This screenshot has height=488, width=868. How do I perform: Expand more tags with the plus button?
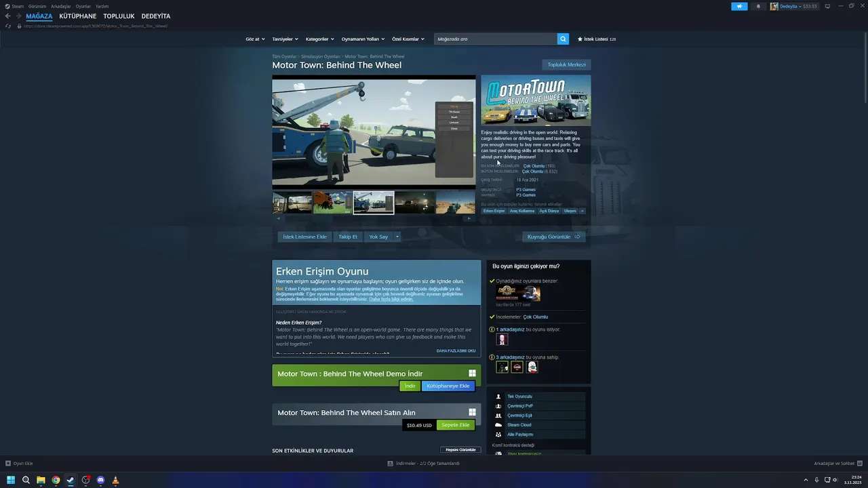click(582, 211)
